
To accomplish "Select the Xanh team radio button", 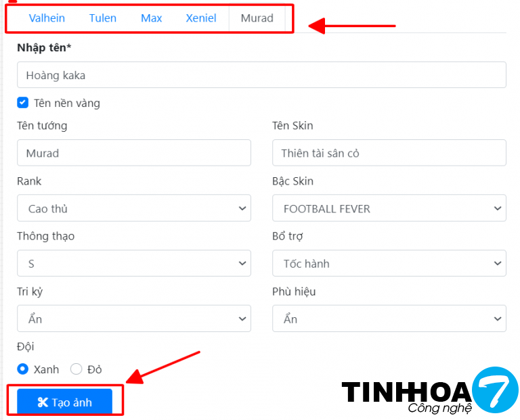I will tap(23, 369).
